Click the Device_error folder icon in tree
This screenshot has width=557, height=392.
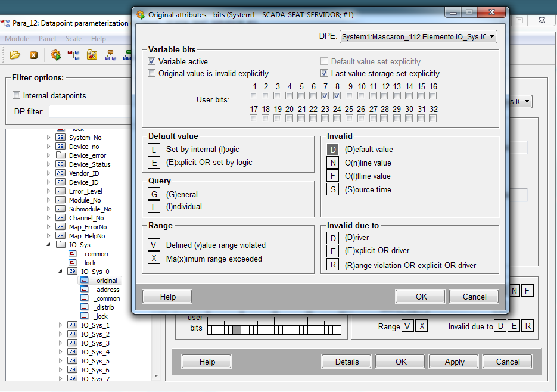(60, 155)
